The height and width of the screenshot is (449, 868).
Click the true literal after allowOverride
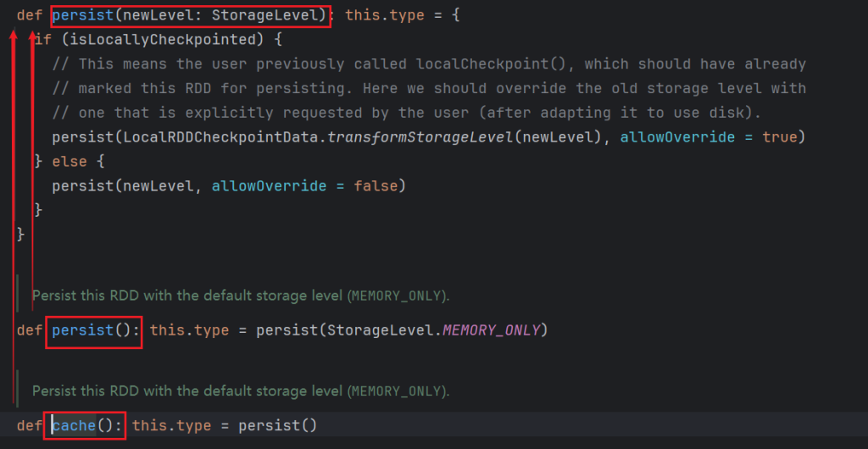779,137
